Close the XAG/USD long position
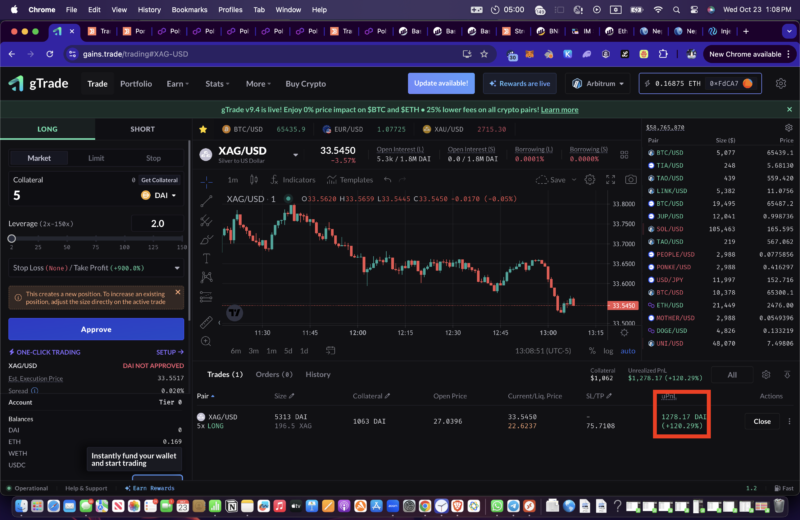The width and height of the screenshot is (800, 520). pos(762,422)
